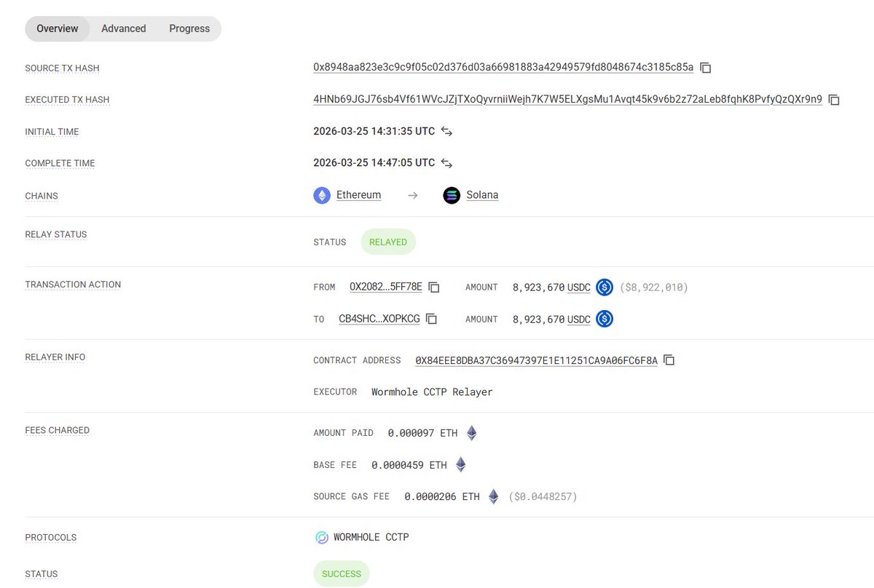Image resolution: width=874 pixels, height=588 pixels.
Task: Open USDC token link in FROM row
Action: [x=579, y=287]
